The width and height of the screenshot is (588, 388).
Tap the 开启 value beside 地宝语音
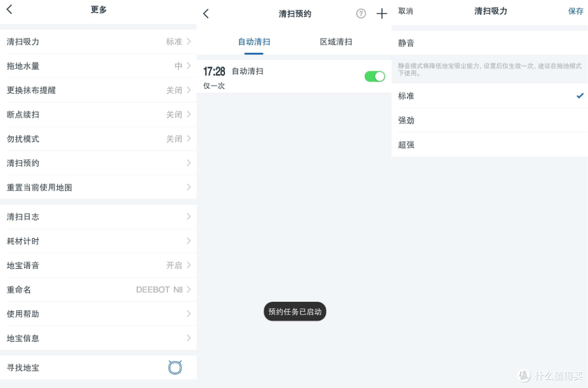[x=174, y=265]
